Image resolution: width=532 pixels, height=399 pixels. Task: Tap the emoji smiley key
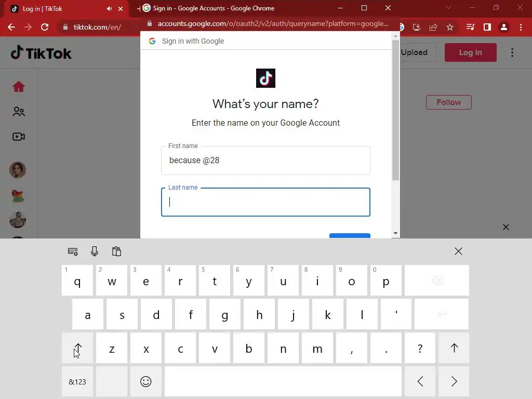point(146,381)
